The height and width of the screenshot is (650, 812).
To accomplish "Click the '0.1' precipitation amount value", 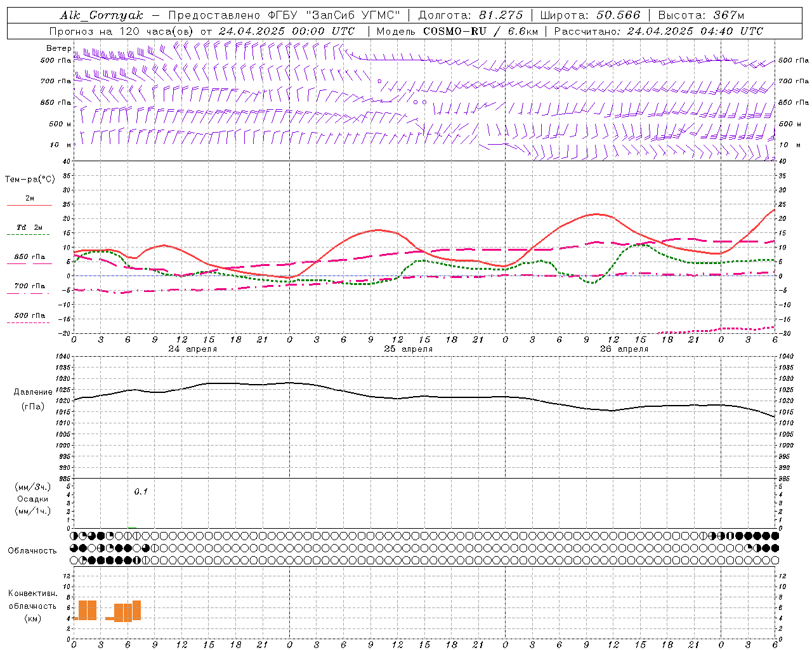I will pos(141,491).
